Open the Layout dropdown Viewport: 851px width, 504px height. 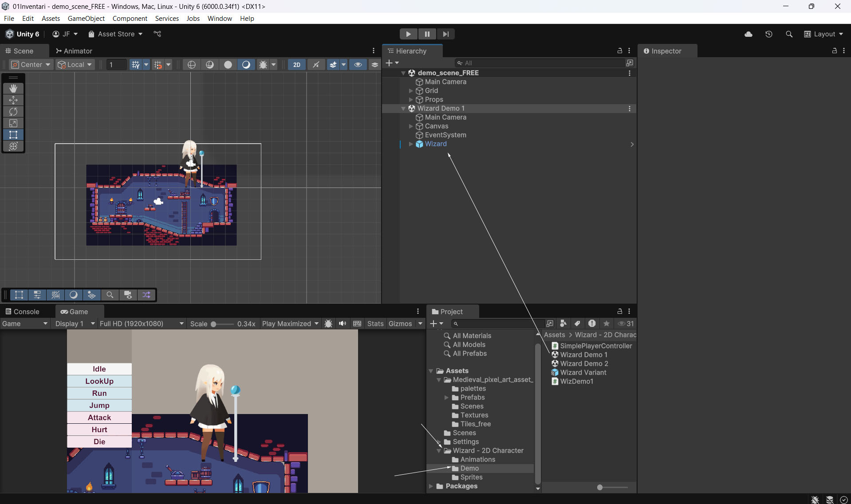[x=823, y=34]
